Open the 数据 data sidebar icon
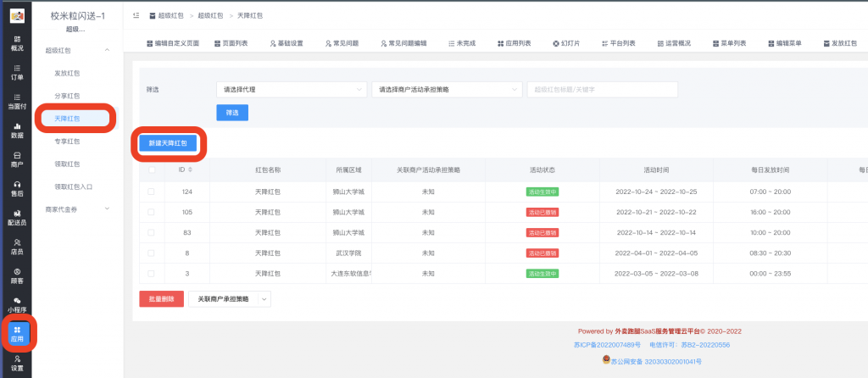868x378 pixels. coord(17,131)
